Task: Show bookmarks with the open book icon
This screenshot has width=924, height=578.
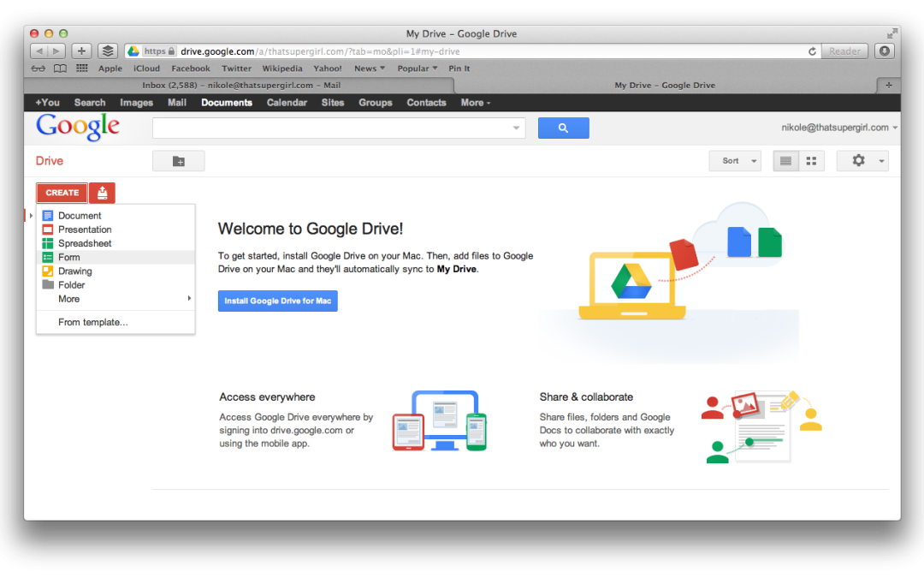Action: [60, 69]
